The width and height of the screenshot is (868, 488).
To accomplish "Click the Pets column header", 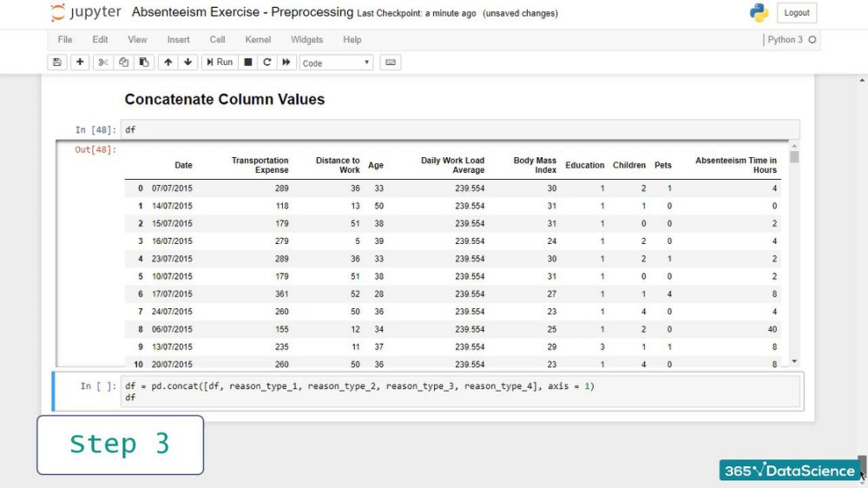I will pyautogui.click(x=662, y=165).
